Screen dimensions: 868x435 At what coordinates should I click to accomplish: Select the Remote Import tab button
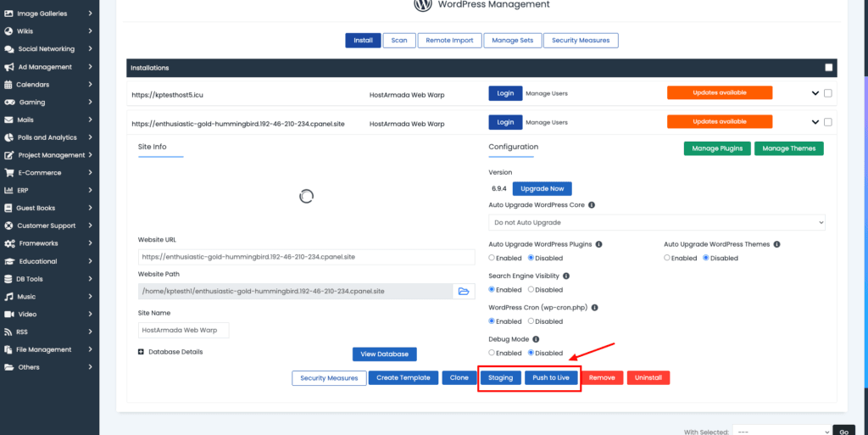click(x=449, y=41)
